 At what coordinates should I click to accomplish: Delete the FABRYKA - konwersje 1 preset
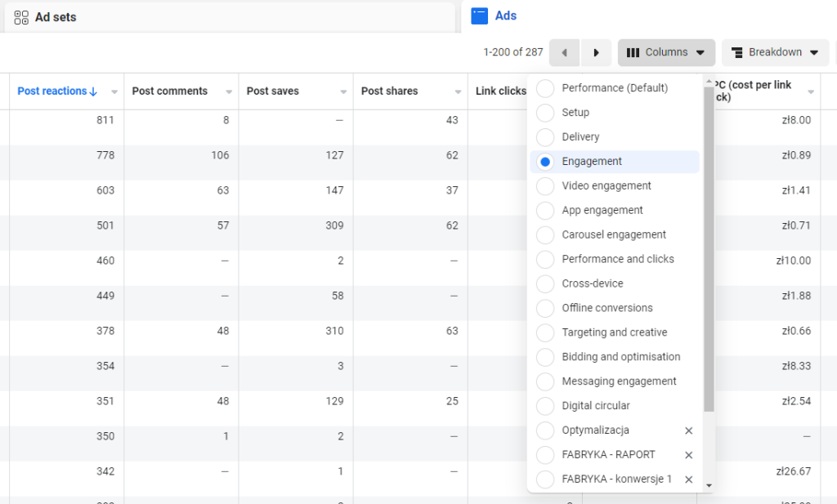pos(688,479)
